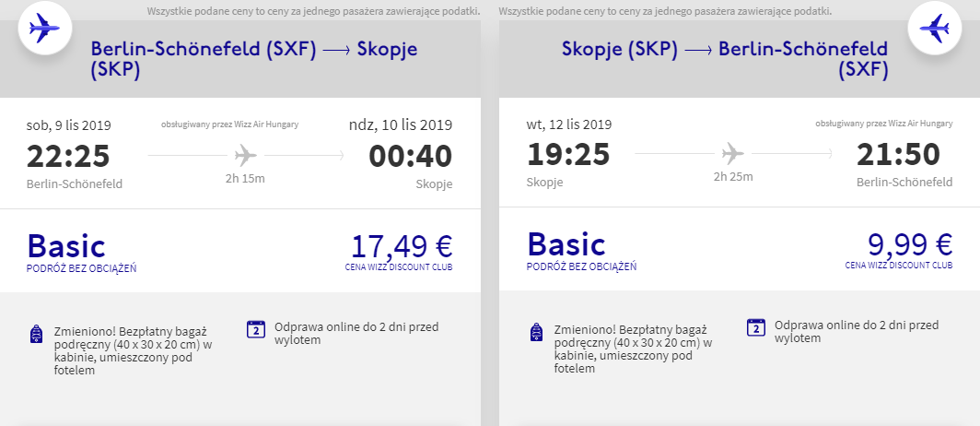
Task: Click the calendar icon in the outbound flight card
Action: [x=255, y=329]
